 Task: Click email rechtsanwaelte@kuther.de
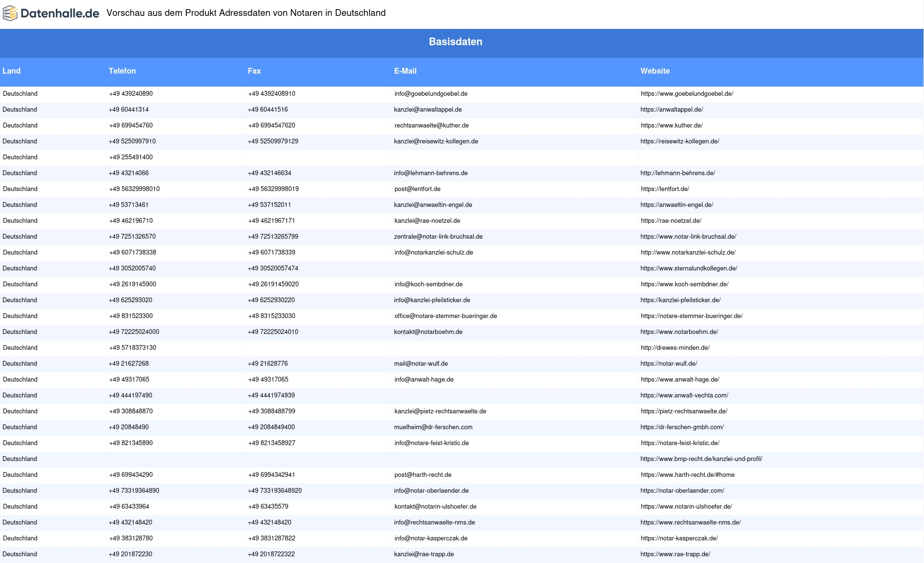coord(432,126)
